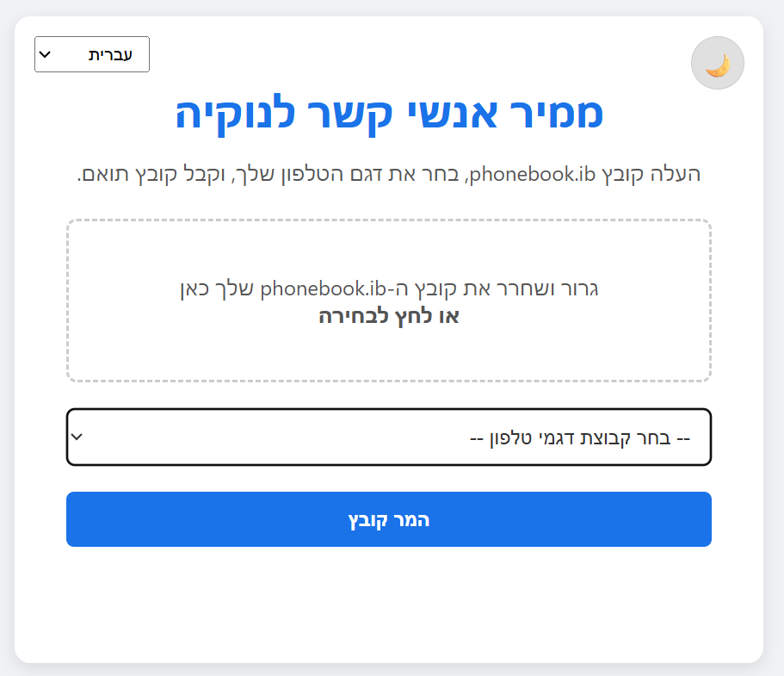The image size is (784, 676).
Task: Click inside the file drag-and-drop region
Action: click(388, 300)
